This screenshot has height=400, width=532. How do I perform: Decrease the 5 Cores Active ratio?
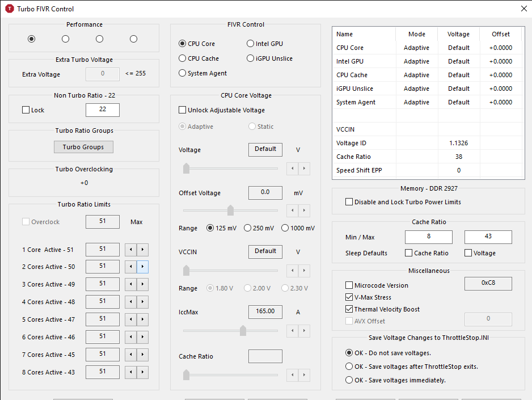(130, 319)
